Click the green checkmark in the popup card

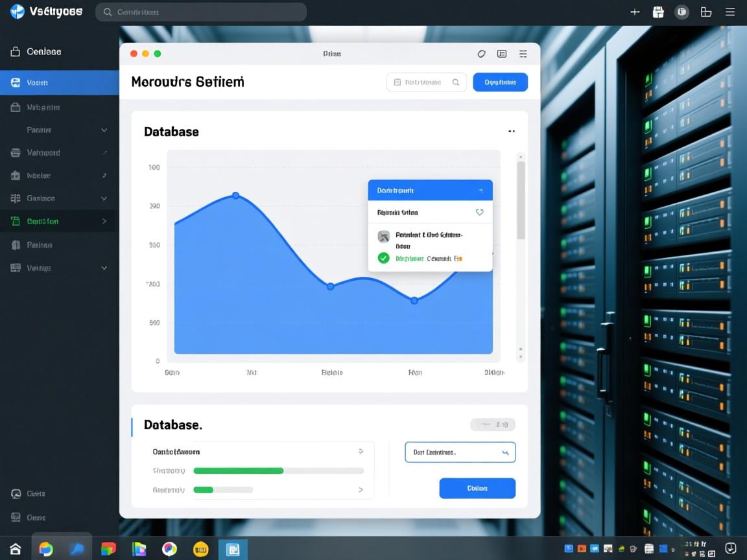(383, 258)
